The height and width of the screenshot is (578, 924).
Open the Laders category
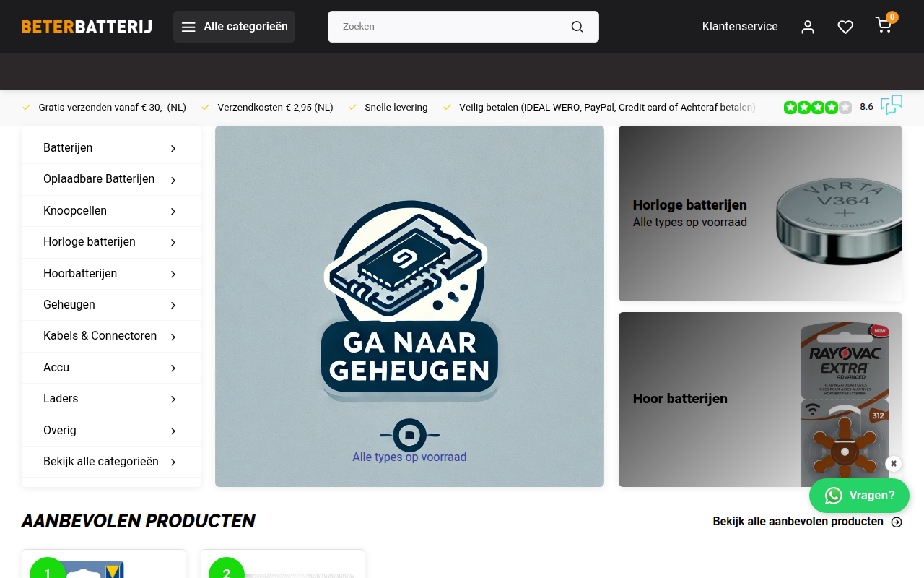[x=111, y=399]
